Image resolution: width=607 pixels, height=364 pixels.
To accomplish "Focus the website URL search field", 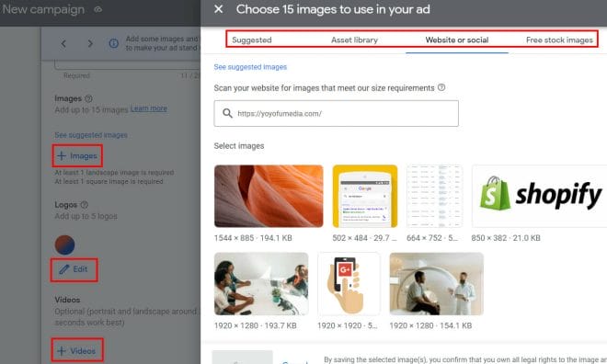I will click(x=336, y=113).
